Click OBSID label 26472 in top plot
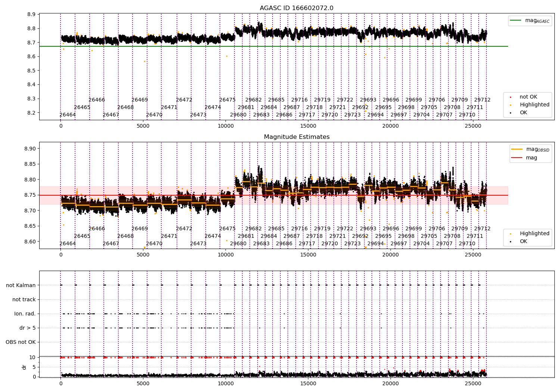The image size is (560, 392). click(184, 100)
